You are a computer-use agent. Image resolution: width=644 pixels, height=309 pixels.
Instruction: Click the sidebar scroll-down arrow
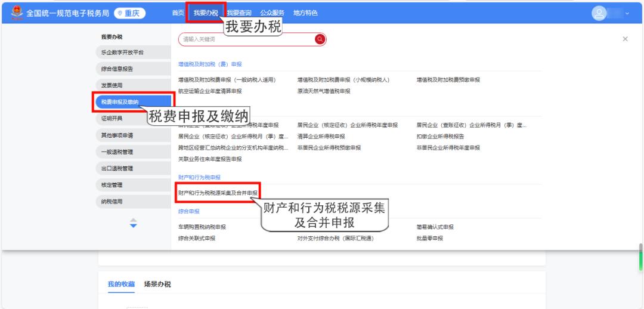coord(134,225)
